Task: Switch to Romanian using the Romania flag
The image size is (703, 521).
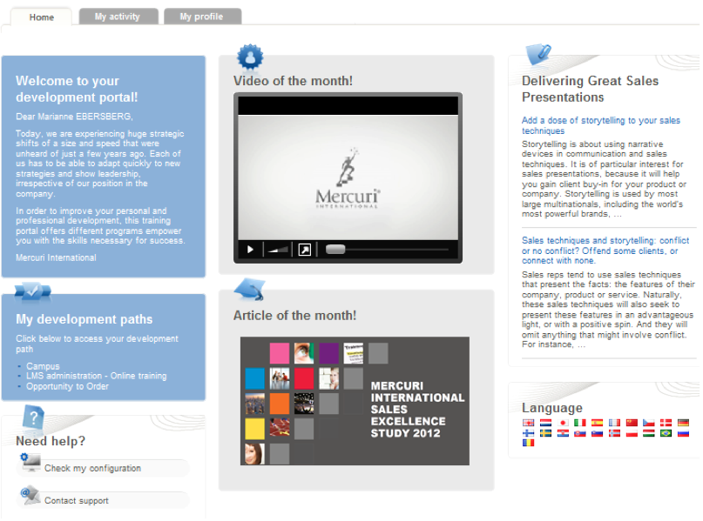Action: coord(528,443)
